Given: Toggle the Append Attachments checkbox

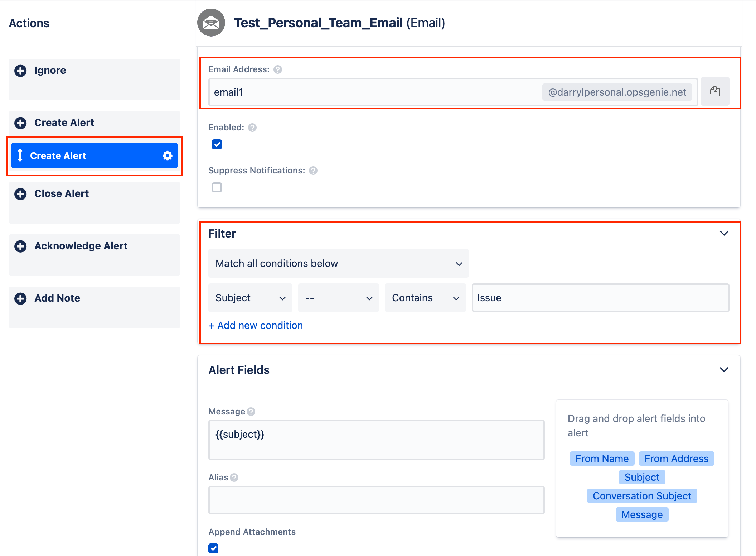Looking at the screenshot, I should coord(213,548).
